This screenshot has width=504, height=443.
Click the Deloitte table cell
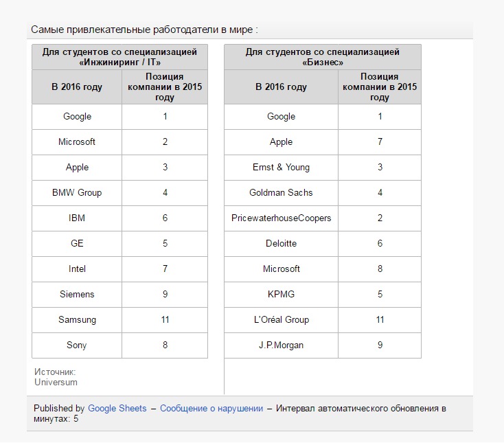(282, 244)
